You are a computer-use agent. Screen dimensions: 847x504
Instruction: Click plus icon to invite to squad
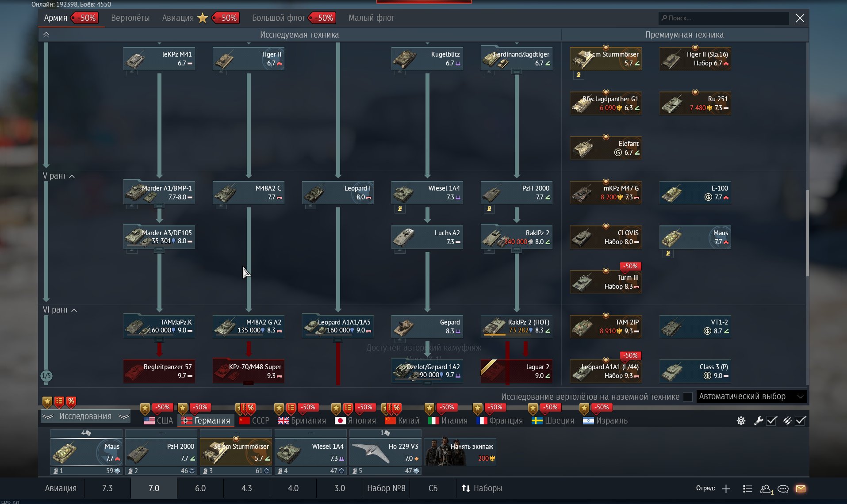click(x=726, y=489)
